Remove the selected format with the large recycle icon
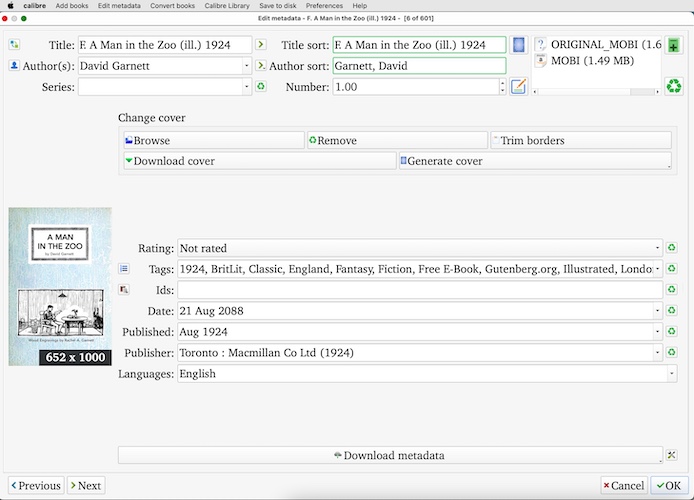Viewport: 694px width, 500px height. coord(673,86)
